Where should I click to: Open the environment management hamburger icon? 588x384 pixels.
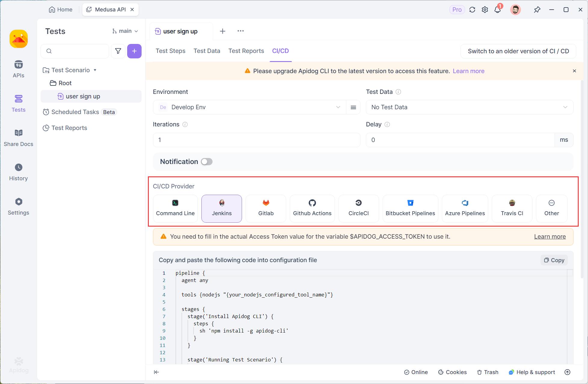coord(353,107)
